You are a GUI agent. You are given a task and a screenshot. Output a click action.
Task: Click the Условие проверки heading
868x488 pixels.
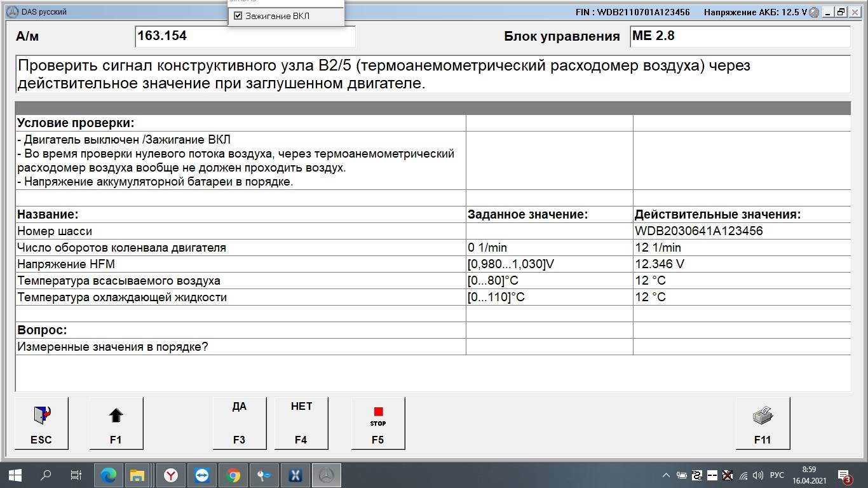(76, 123)
